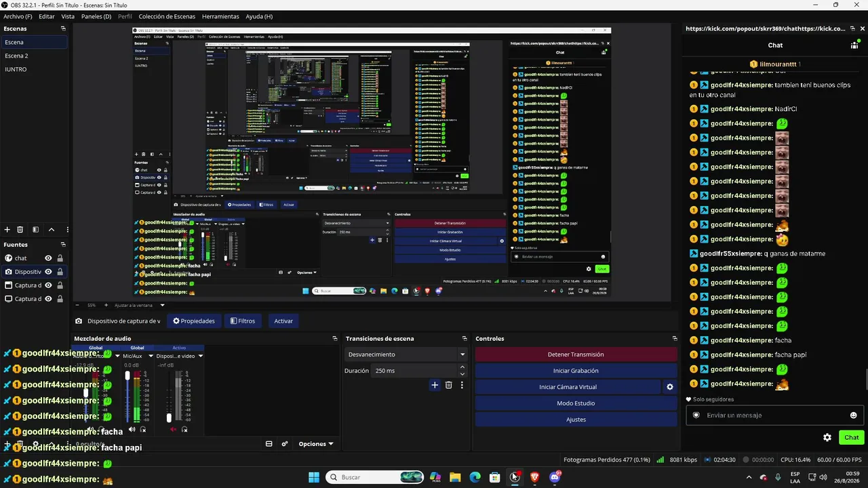Viewport: 868px width, 488px height.
Task: Toggle lock on the chat source
Action: (x=60, y=258)
